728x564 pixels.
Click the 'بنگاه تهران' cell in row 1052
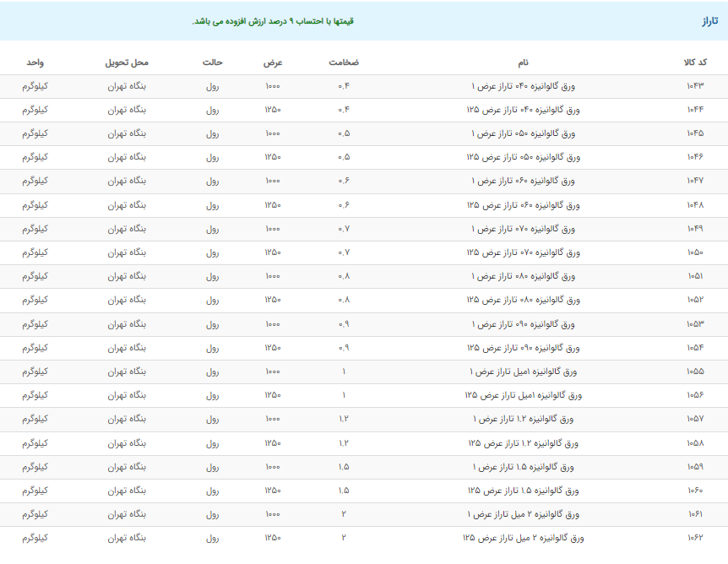pyautogui.click(x=127, y=301)
